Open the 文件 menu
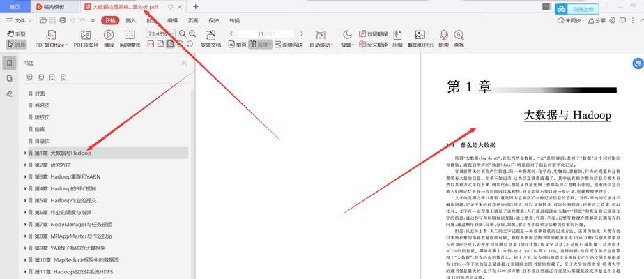644x279 pixels. coord(20,20)
